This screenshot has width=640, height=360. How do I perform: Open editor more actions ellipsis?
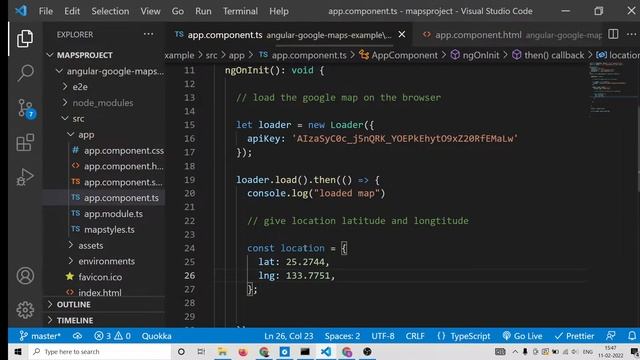pyautogui.click(x=631, y=34)
